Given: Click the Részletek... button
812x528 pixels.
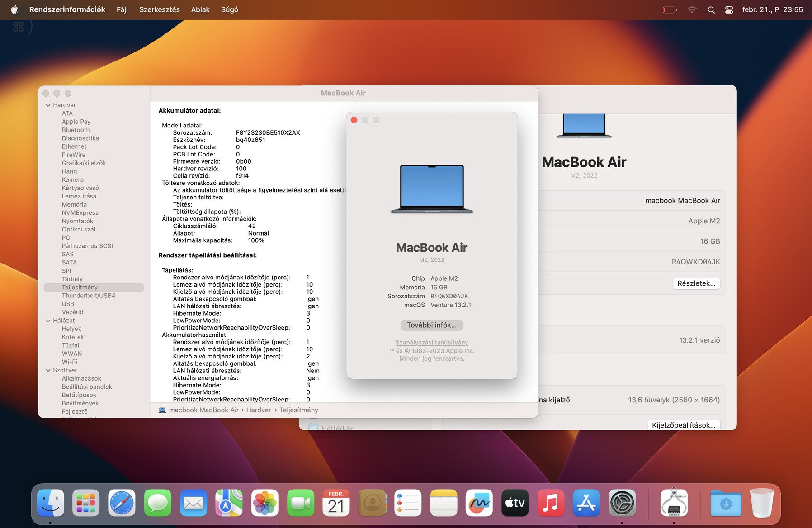Looking at the screenshot, I should pos(696,283).
